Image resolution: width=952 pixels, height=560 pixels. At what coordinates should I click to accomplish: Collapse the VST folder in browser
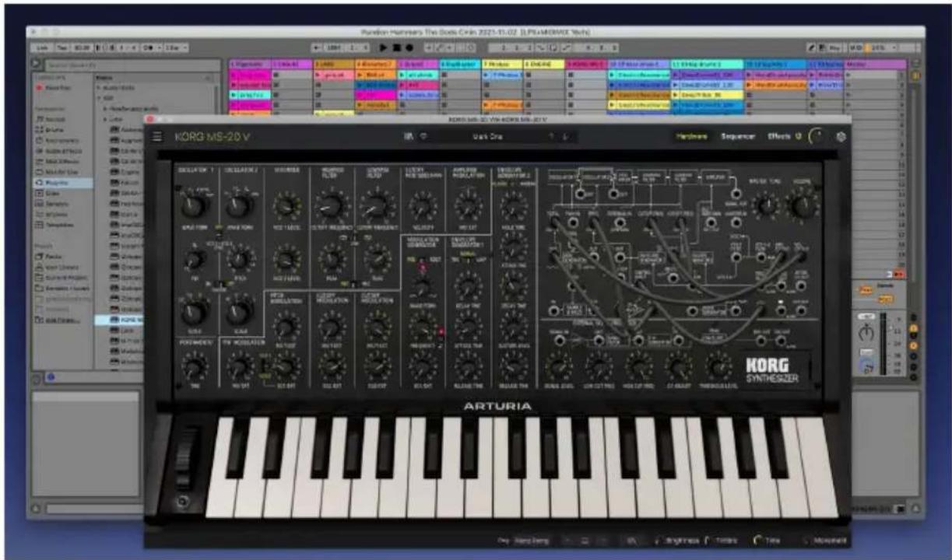[97, 98]
